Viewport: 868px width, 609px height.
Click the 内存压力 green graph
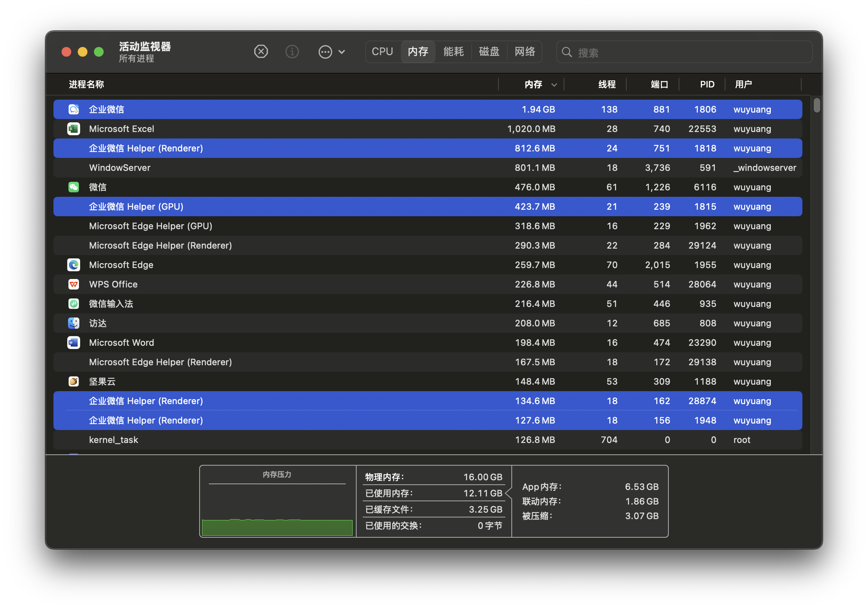(x=277, y=527)
